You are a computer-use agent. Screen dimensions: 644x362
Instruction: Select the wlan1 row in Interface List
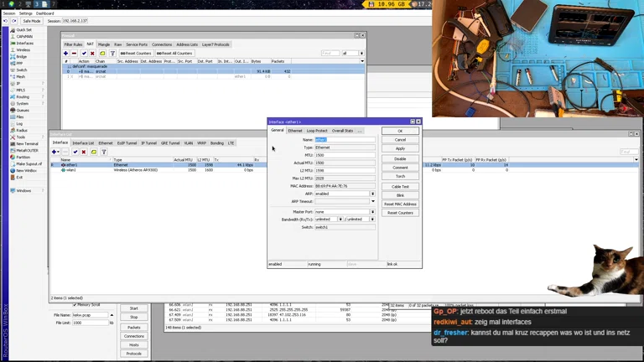(70, 170)
